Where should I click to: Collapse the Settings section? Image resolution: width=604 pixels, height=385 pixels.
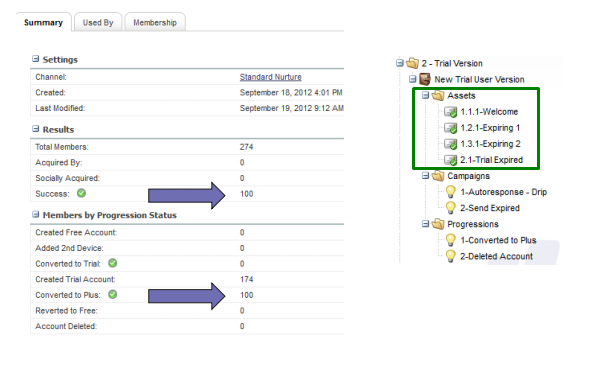[x=35, y=59]
